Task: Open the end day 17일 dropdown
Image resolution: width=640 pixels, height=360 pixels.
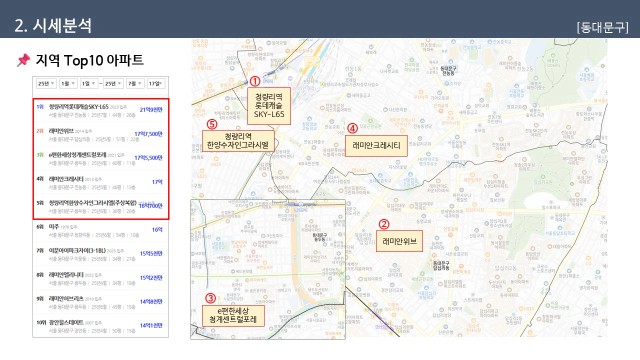Action: (x=156, y=84)
